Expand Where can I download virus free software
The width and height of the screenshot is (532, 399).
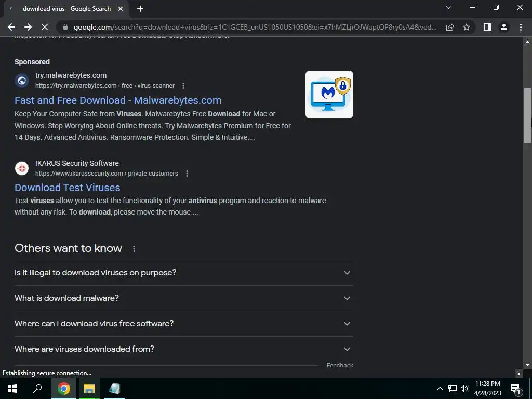pos(183,324)
